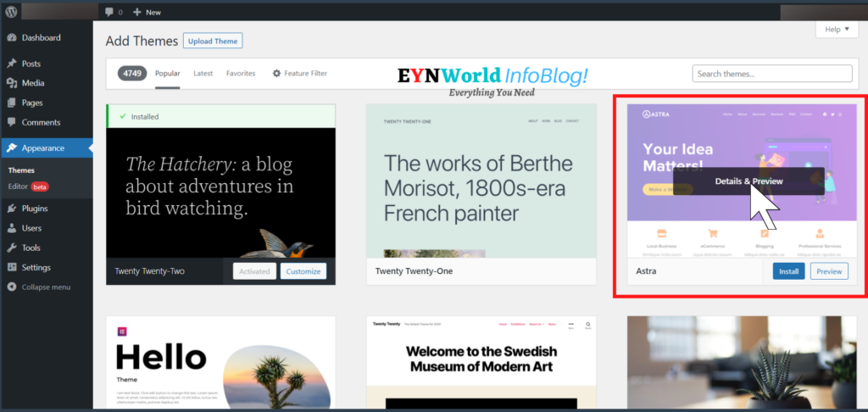
Task: Open the Twenty Twenty-Two theme thumbnail
Action: coord(221,193)
